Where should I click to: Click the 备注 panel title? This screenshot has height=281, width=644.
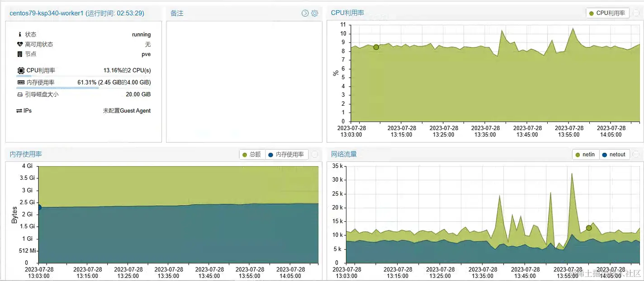pyautogui.click(x=177, y=14)
